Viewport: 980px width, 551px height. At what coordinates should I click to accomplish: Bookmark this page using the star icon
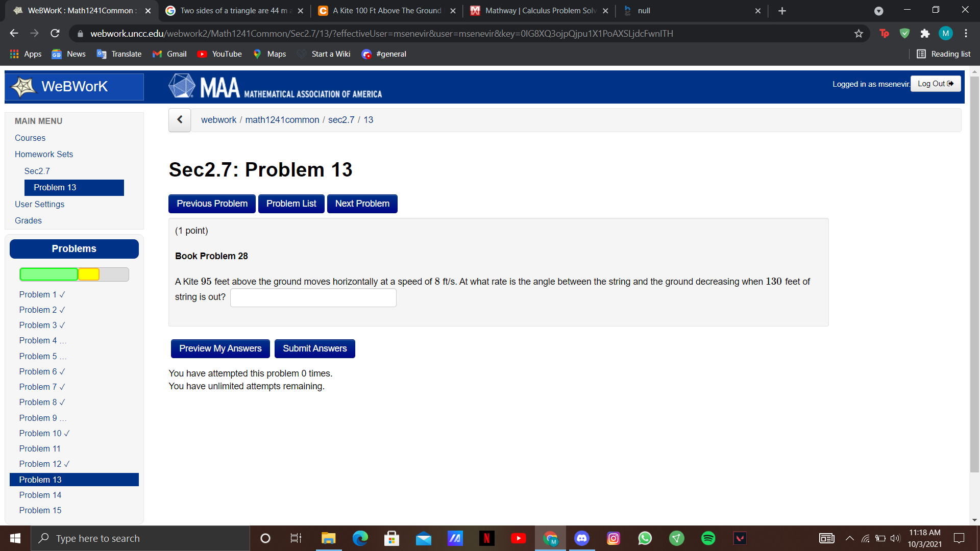pyautogui.click(x=859, y=33)
